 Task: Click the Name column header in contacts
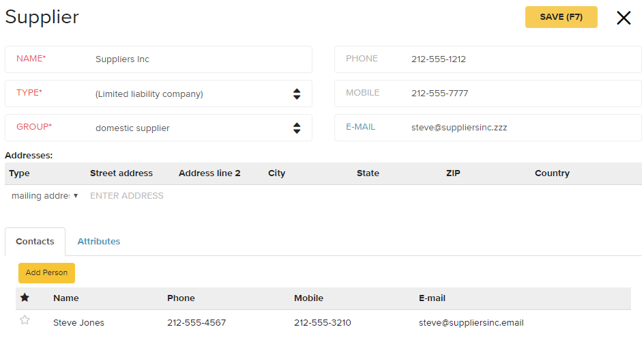(65, 298)
